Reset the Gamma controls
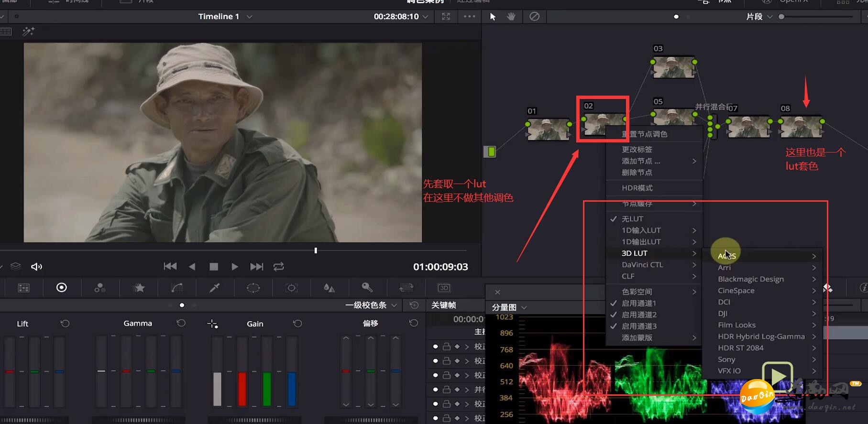 pyautogui.click(x=181, y=323)
